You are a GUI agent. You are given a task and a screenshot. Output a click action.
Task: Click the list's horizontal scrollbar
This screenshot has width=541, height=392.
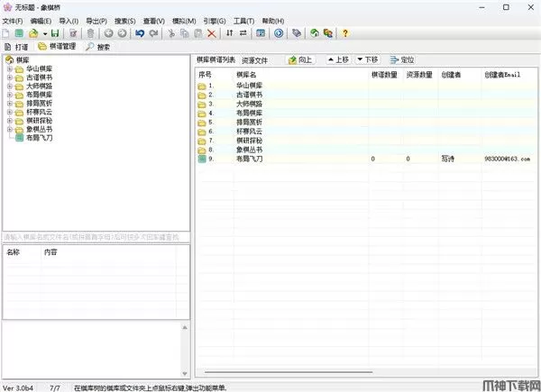coord(289,372)
